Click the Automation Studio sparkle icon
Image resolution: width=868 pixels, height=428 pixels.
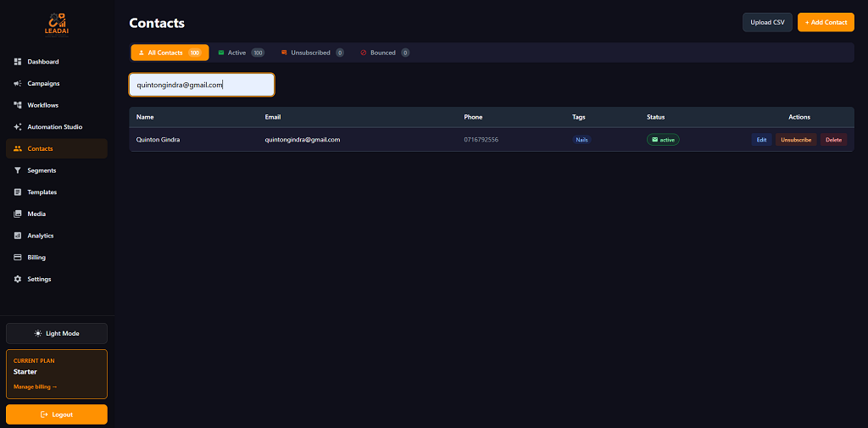18,127
